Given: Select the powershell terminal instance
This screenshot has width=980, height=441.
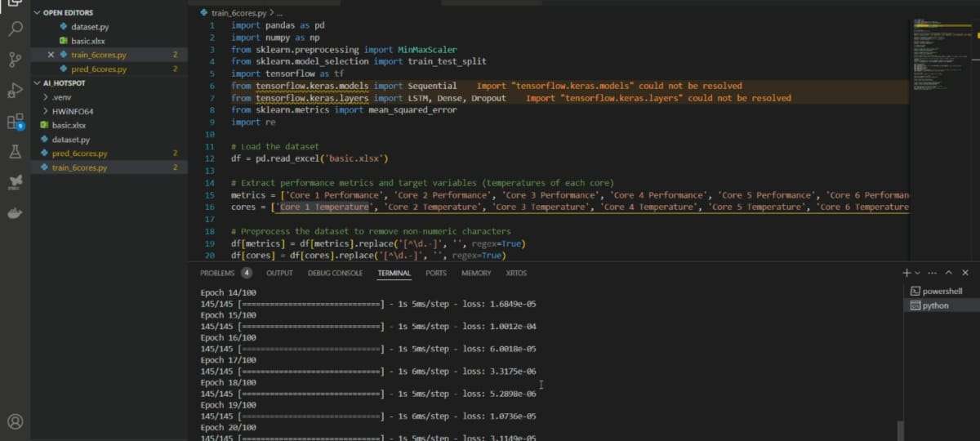Looking at the screenshot, I should click(942, 292).
